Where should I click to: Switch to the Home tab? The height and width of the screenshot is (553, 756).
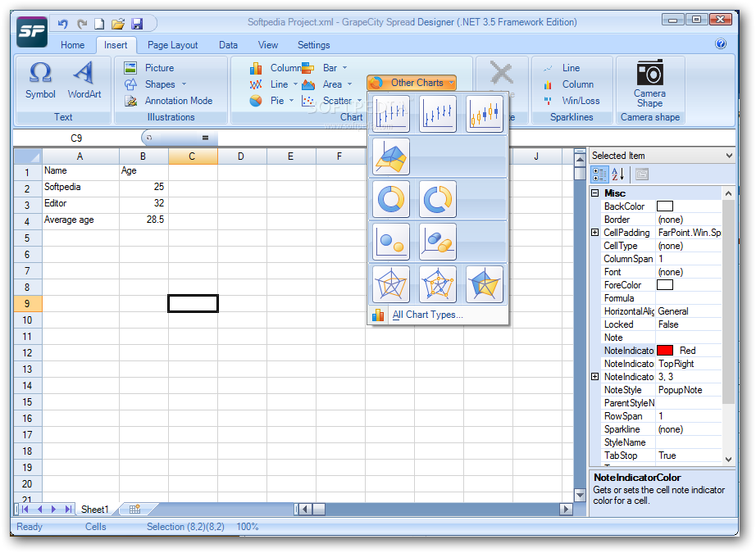72,45
